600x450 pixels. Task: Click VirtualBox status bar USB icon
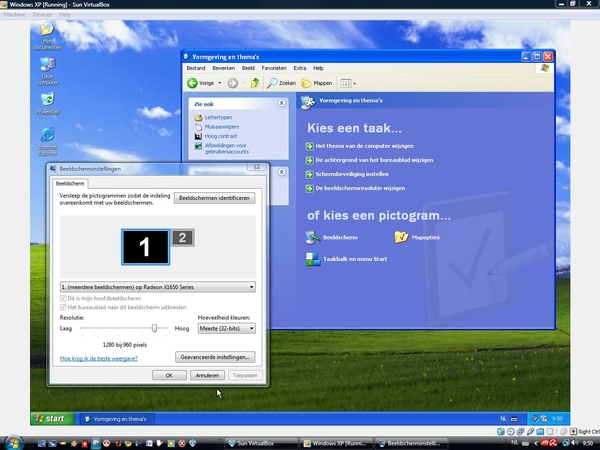coord(530,432)
